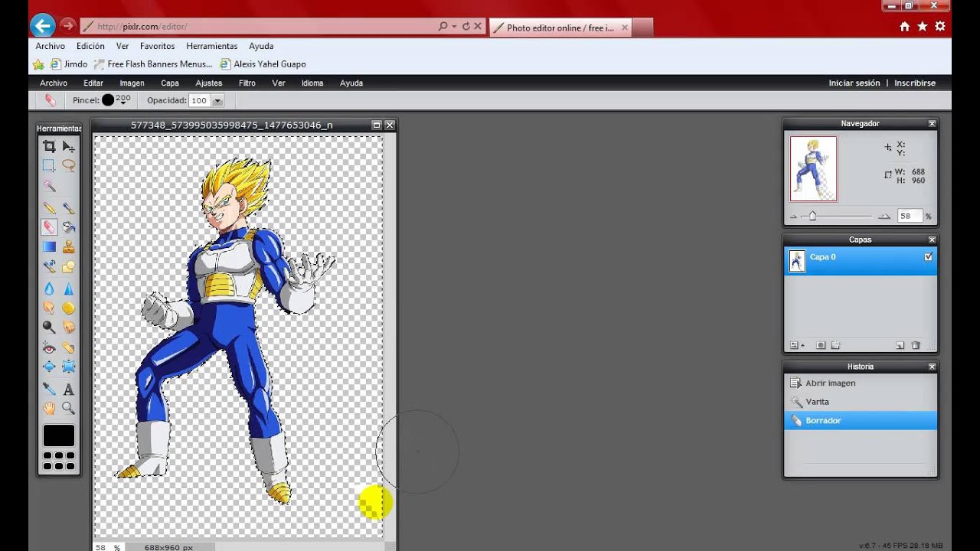
Task: Toggle the layer settings icon in Capas
Action: click(x=794, y=345)
